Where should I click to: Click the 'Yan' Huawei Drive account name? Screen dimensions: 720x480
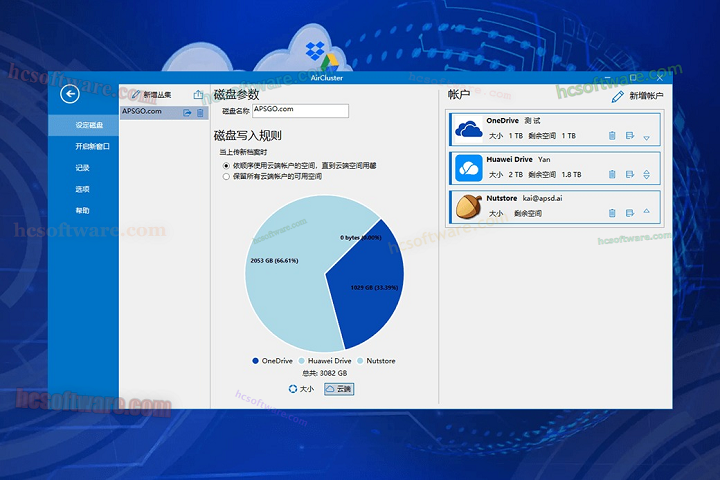coord(544,159)
